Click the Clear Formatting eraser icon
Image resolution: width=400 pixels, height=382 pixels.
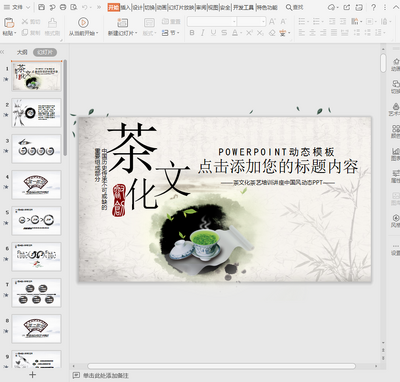pos(272,33)
